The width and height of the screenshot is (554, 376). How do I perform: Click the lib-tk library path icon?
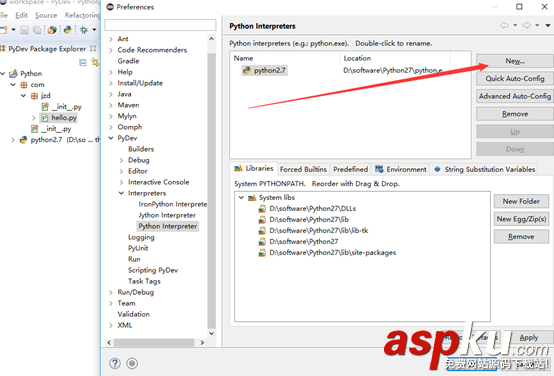pyautogui.click(x=262, y=230)
